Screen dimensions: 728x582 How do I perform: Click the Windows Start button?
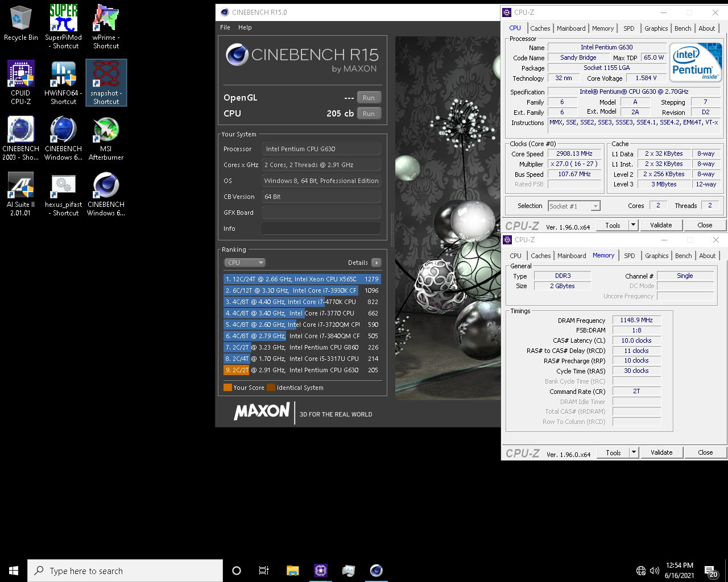(x=14, y=571)
